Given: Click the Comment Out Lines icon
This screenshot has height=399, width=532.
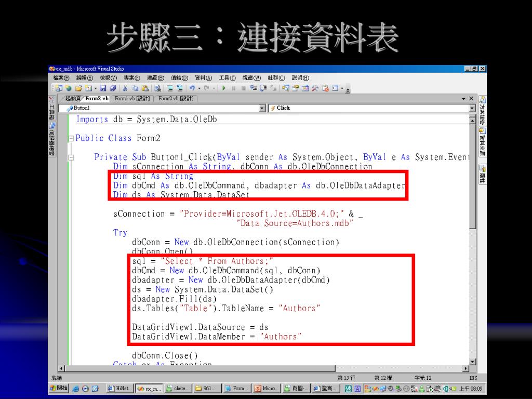Looking at the screenshot, I should [x=170, y=88].
